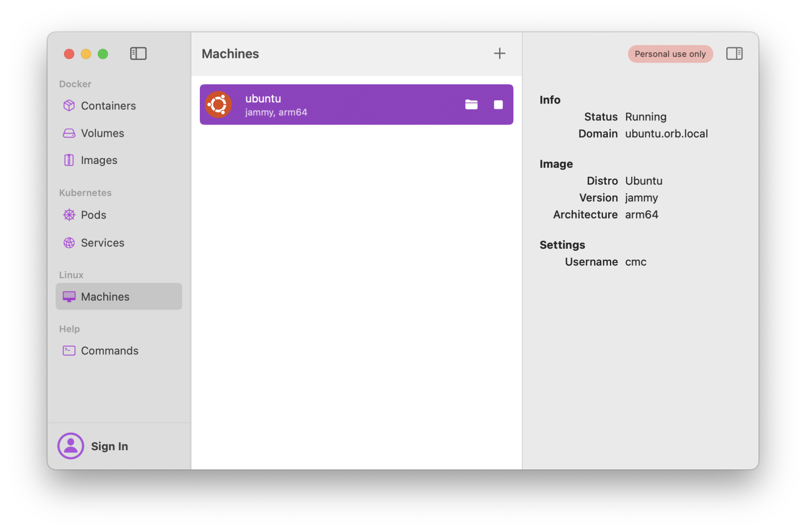Open Kubernetes Services
This screenshot has height=532, width=806.
[x=102, y=243]
